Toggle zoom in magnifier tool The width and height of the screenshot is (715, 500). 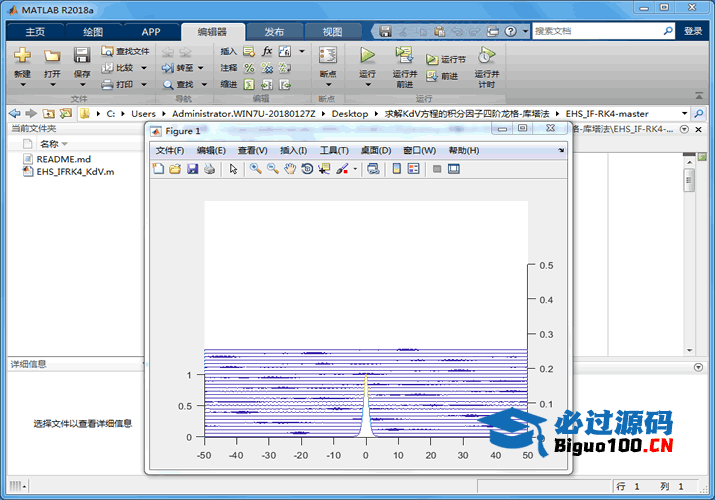tap(255, 169)
